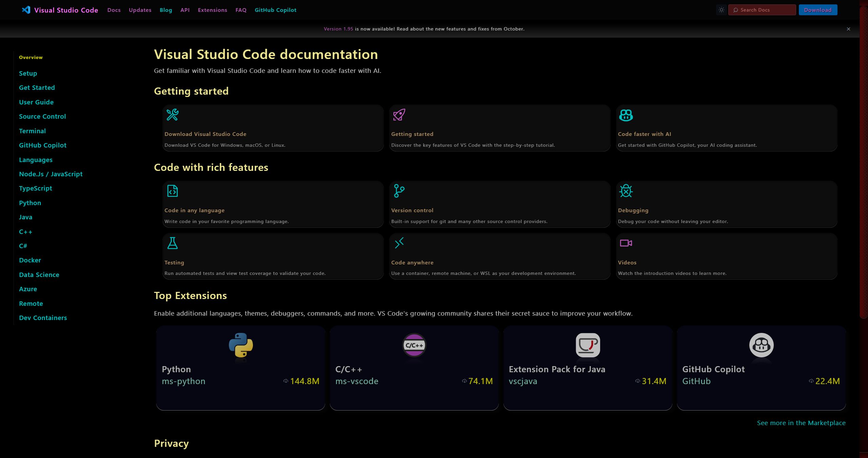Focus the Search Docs input field
The image size is (868, 458).
pos(762,10)
